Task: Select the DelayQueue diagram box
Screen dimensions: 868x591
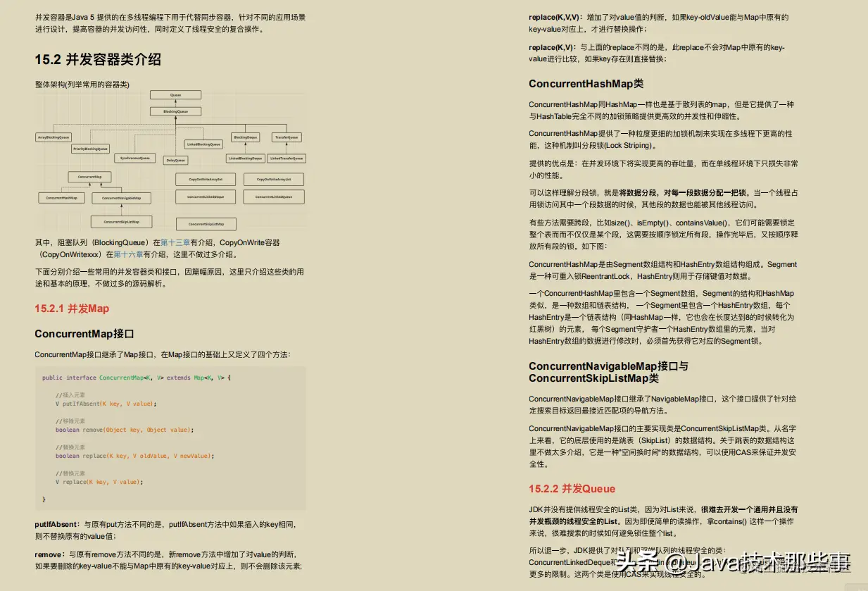Action: click(175, 160)
